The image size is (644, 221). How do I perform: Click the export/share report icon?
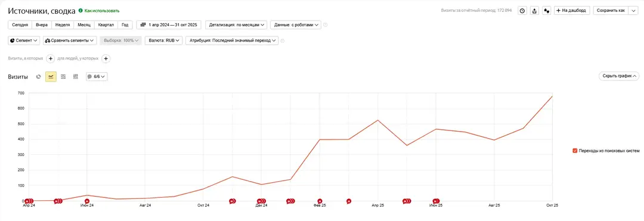point(534,11)
